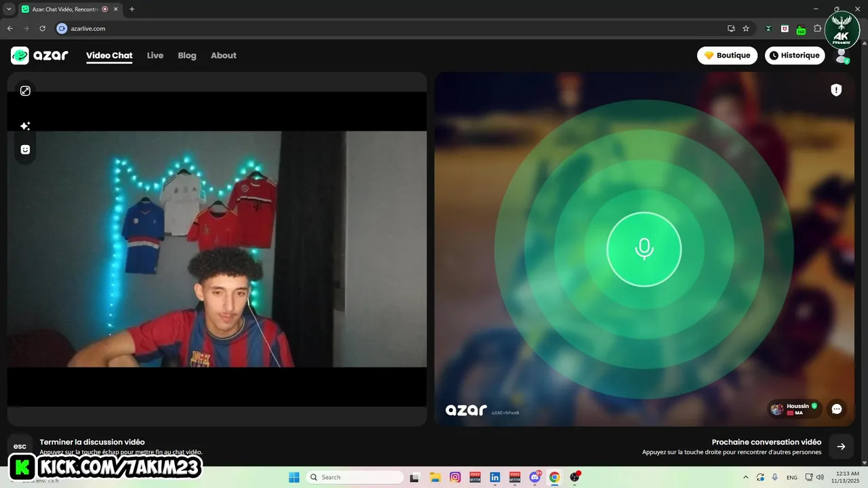Install app via address bar icon

point(731,28)
